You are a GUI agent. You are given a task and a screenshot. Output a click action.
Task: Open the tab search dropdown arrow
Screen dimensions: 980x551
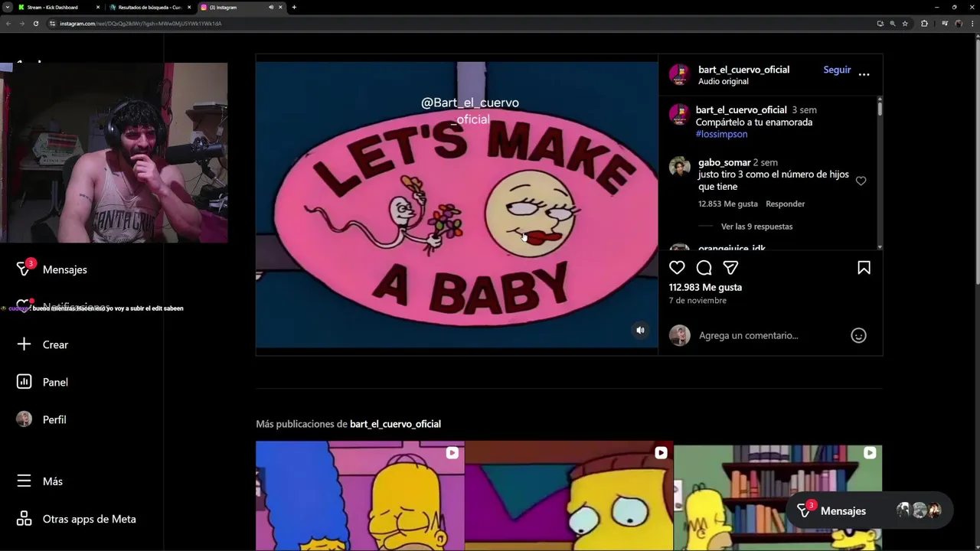coord(7,7)
